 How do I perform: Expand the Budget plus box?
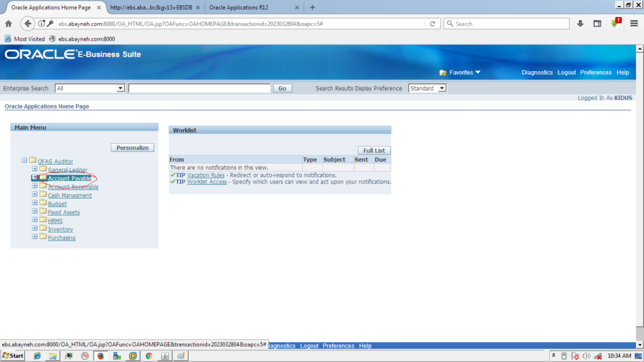35,203
